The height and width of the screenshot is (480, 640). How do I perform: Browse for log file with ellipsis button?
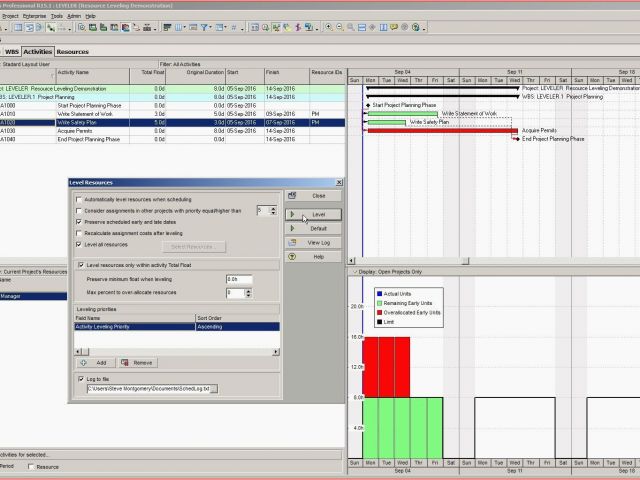pos(212,389)
